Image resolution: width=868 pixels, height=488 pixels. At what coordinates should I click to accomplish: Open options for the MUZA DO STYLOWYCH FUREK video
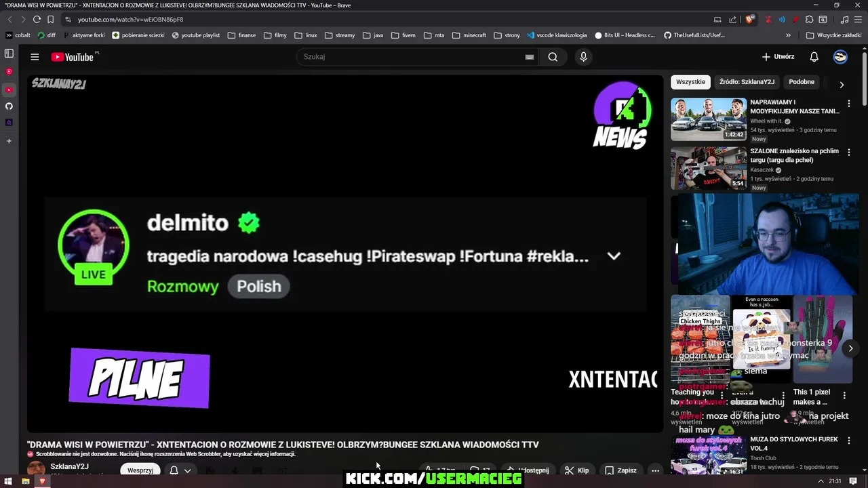tap(848, 441)
